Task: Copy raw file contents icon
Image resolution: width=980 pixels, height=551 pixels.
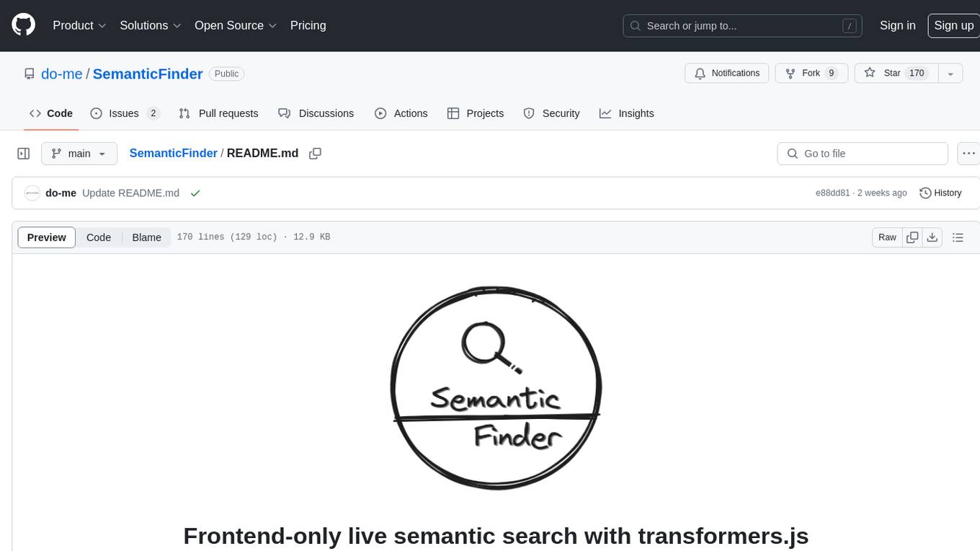Action: [x=912, y=237]
